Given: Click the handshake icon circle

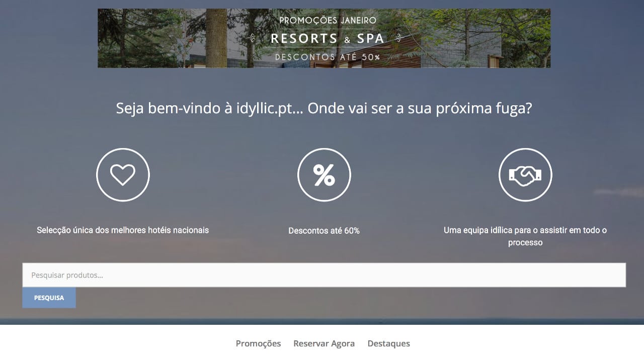Looking at the screenshot, I should coord(525,175).
